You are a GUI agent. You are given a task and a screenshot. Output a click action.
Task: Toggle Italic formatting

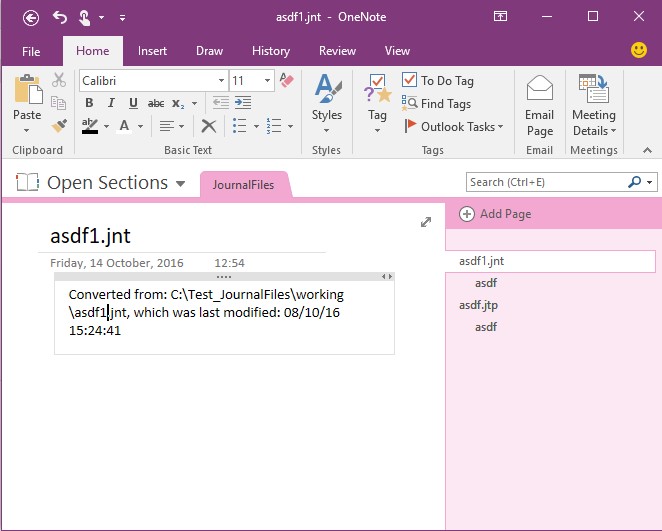(111, 103)
